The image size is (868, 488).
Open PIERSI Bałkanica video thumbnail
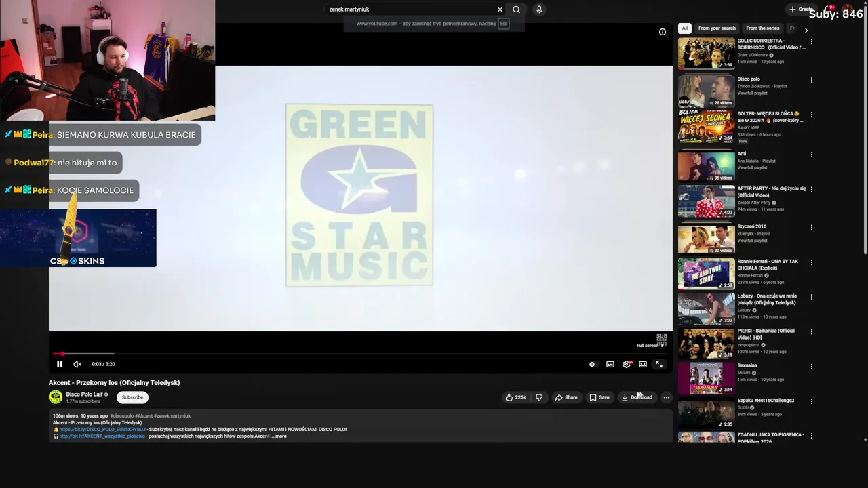706,343
